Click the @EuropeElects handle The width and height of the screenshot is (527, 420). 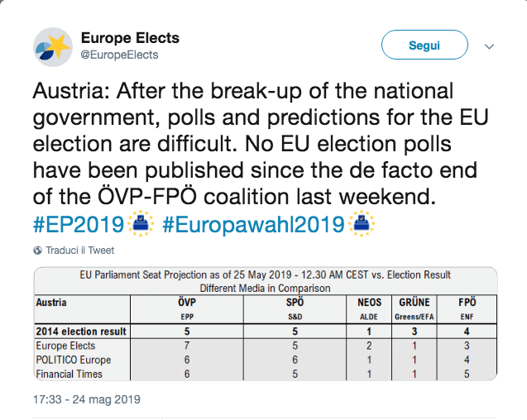point(119,55)
